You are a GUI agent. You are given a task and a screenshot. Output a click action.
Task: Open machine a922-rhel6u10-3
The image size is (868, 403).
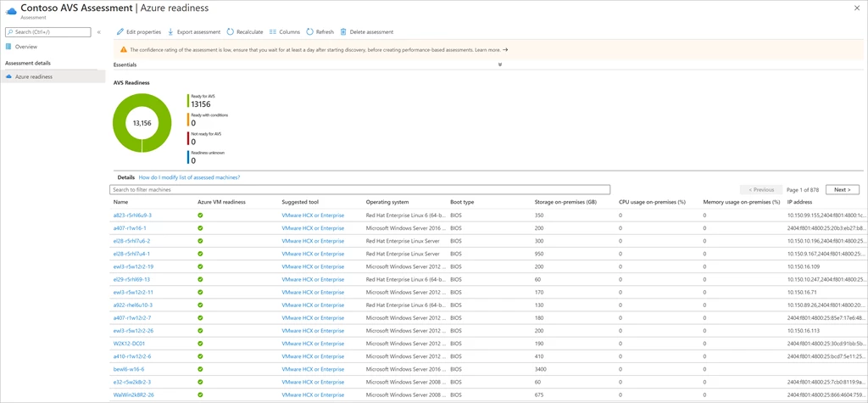tap(133, 305)
